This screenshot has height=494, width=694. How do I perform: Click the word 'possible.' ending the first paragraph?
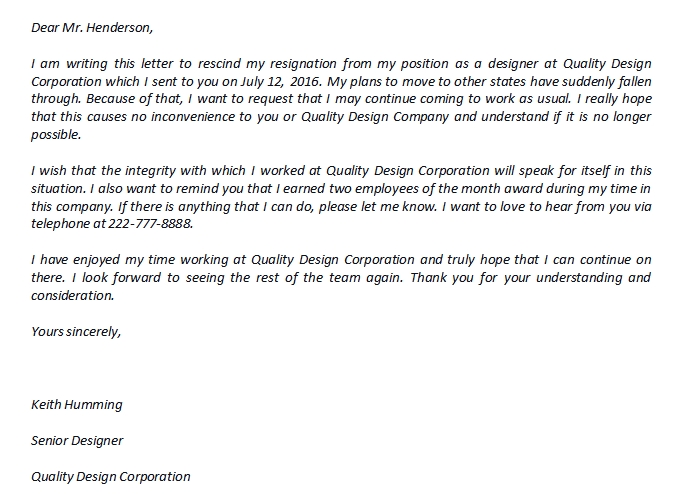[x=56, y=133]
